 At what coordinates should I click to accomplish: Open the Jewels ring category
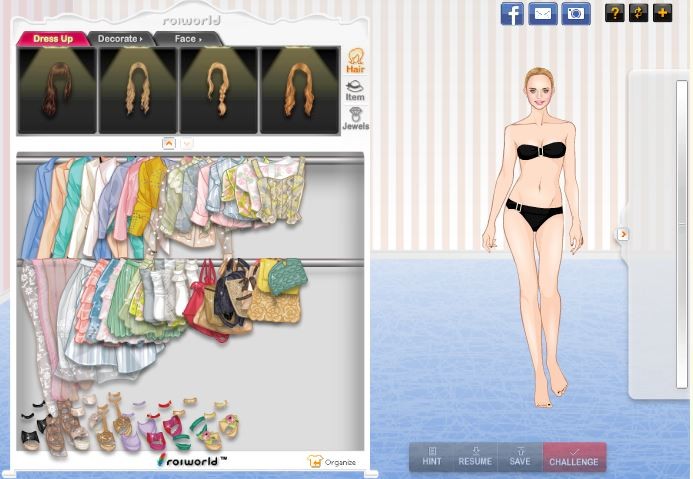(355, 119)
